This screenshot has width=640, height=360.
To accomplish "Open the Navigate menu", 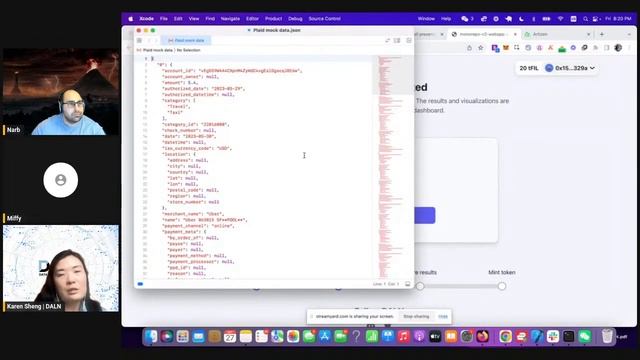I will click(230, 19).
